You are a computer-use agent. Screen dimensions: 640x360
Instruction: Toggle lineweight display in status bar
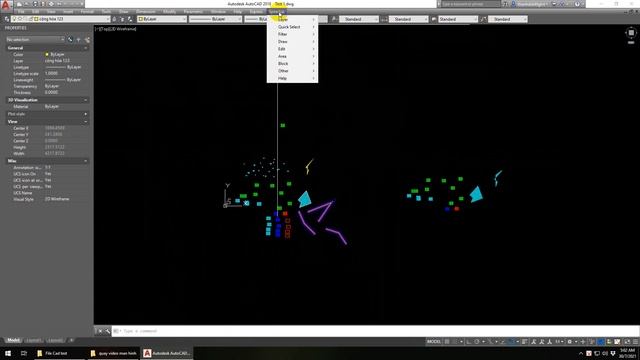pyautogui.click(x=524, y=342)
